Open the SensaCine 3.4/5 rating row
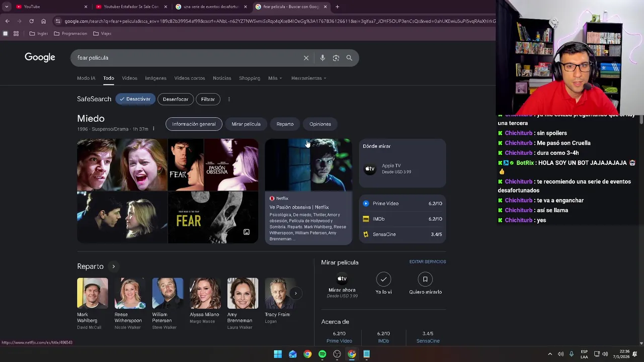This screenshot has height=362, width=644. [x=403, y=234]
